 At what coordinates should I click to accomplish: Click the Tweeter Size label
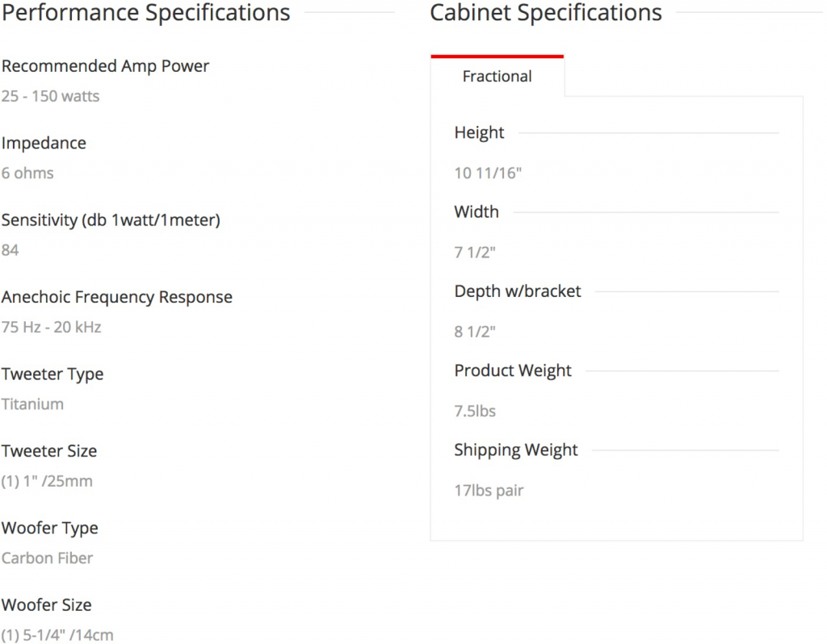(49, 451)
